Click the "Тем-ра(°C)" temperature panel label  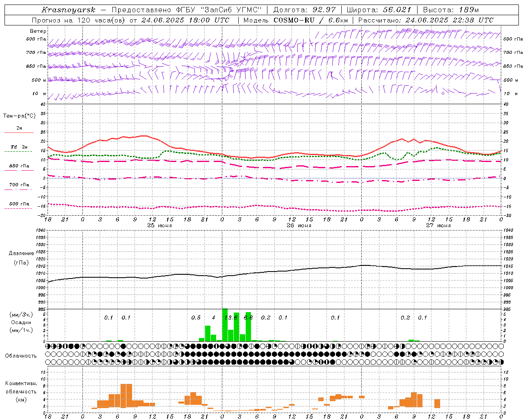[x=19, y=116]
